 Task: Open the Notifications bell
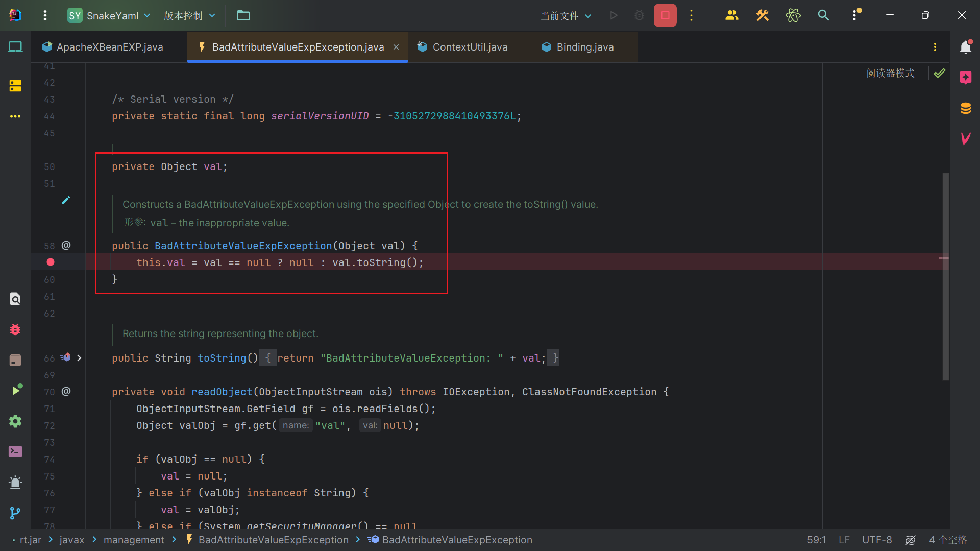tap(965, 47)
